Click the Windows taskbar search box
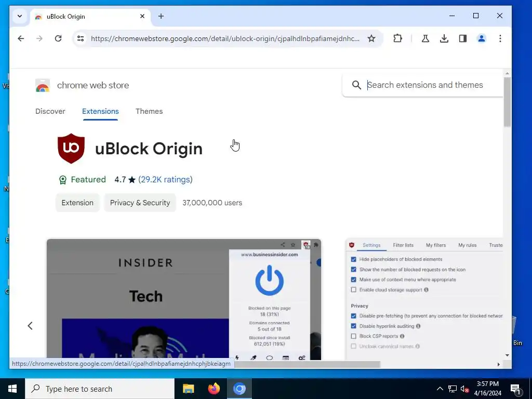 [100, 389]
